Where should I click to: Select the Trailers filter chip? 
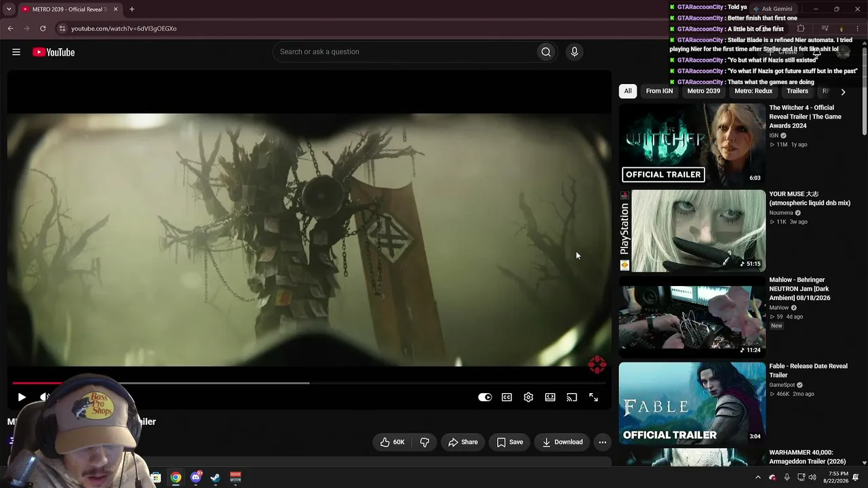pyautogui.click(x=797, y=91)
